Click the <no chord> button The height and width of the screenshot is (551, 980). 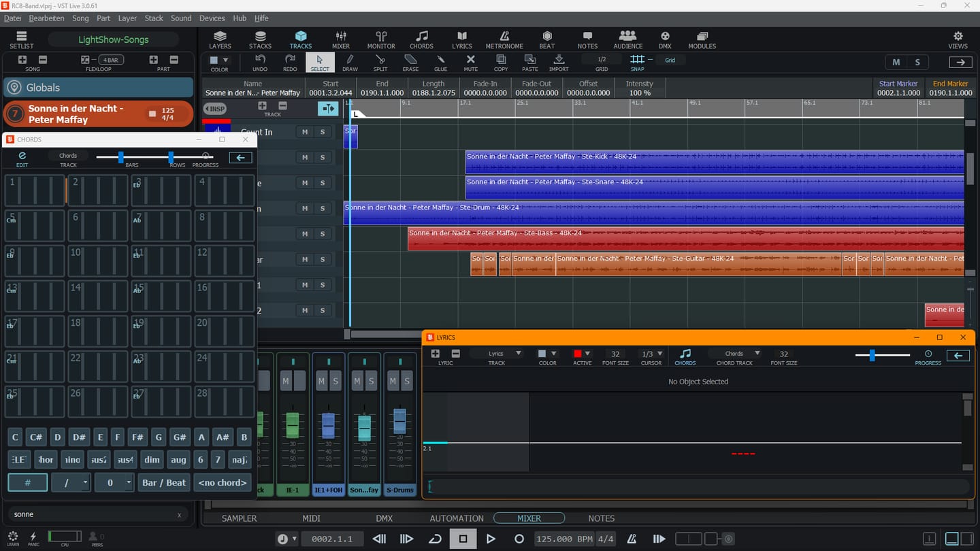pyautogui.click(x=223, y=482)
